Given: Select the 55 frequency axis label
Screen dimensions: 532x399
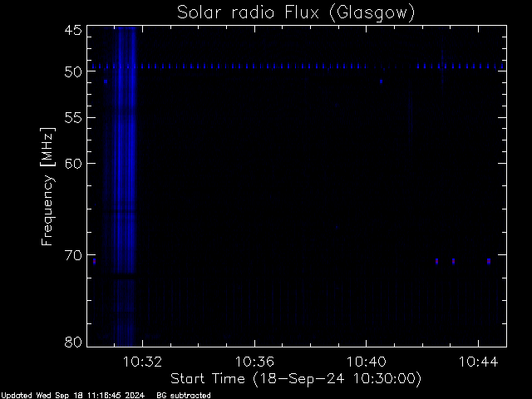Looking at the screenshot, I should click(x=73, y=118).
